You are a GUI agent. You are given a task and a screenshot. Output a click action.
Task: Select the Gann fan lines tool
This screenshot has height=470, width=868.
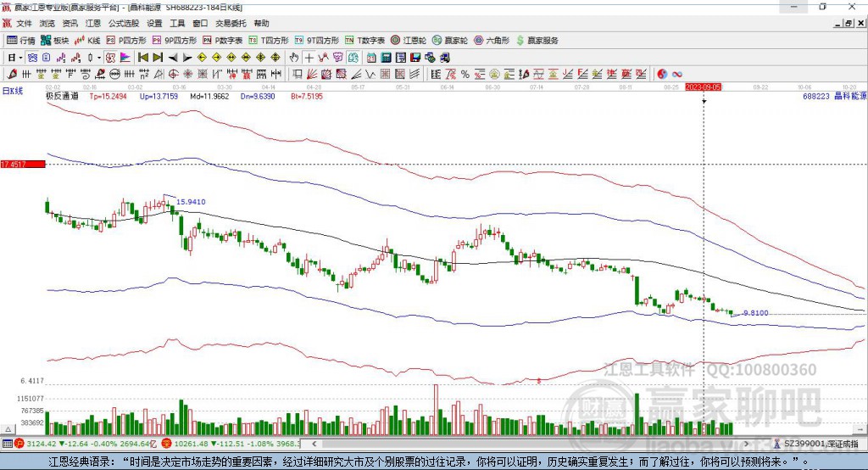(x=312, y=74)
